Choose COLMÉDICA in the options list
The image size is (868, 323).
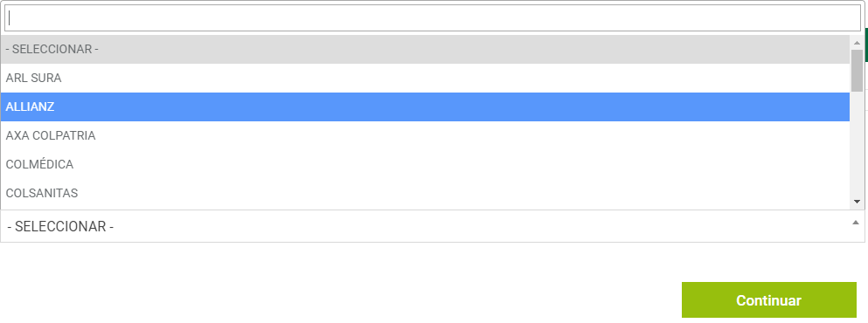(425, 164)
